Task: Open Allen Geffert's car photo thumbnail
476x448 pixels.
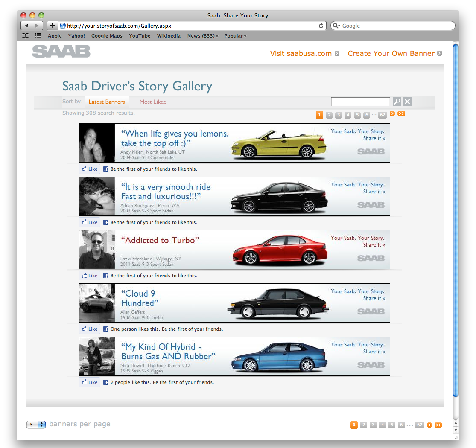Action: (97, 303)
